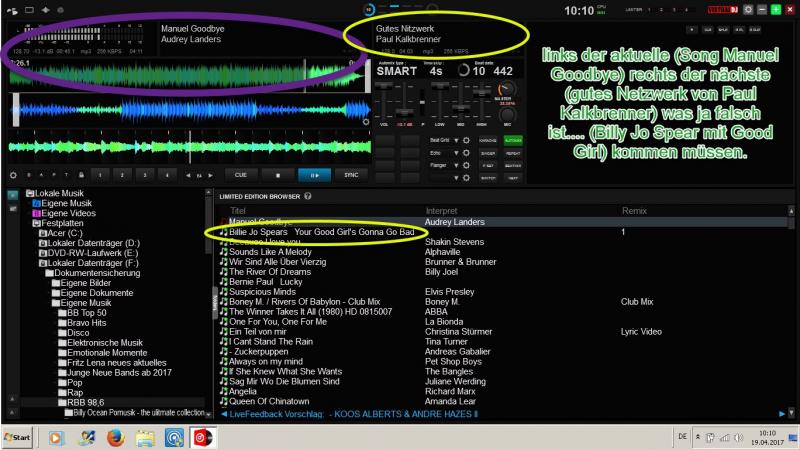Viewport: 800px width, 450px height.
Task: Open Echo effect dropdown arrow
Action: point(457,153)
